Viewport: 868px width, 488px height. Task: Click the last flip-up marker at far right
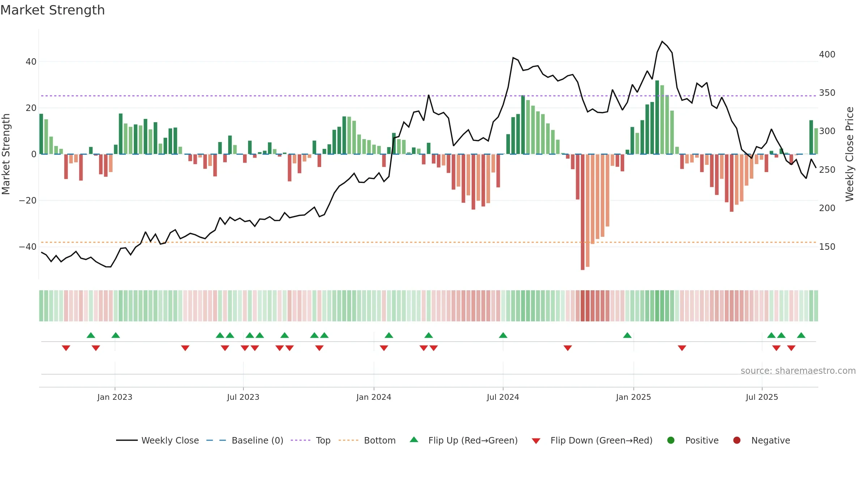point(801,335)
